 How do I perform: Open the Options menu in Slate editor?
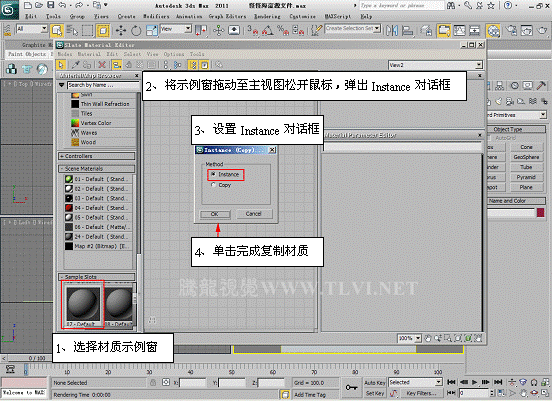174,54
